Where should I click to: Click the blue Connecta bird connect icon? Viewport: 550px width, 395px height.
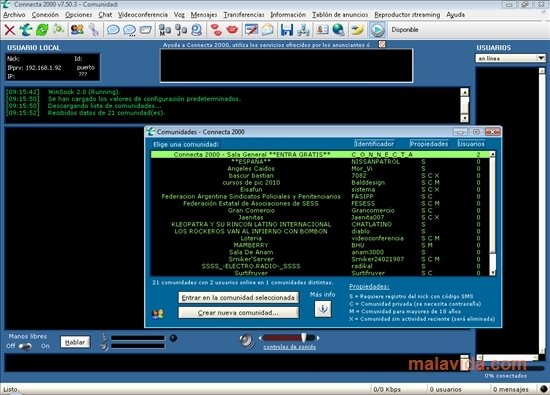coord(26,30)
